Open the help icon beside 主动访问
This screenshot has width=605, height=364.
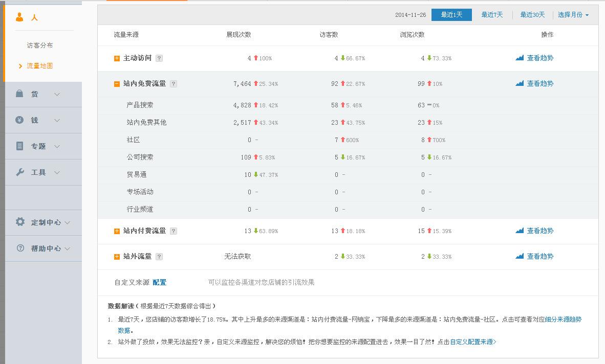coord(159,58)
